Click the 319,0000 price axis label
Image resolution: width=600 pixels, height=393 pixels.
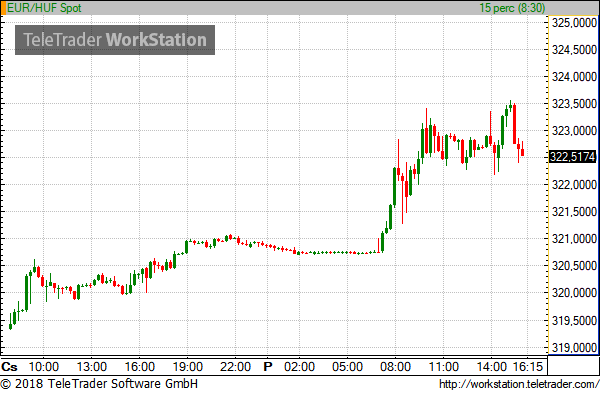tap(574, 348)
